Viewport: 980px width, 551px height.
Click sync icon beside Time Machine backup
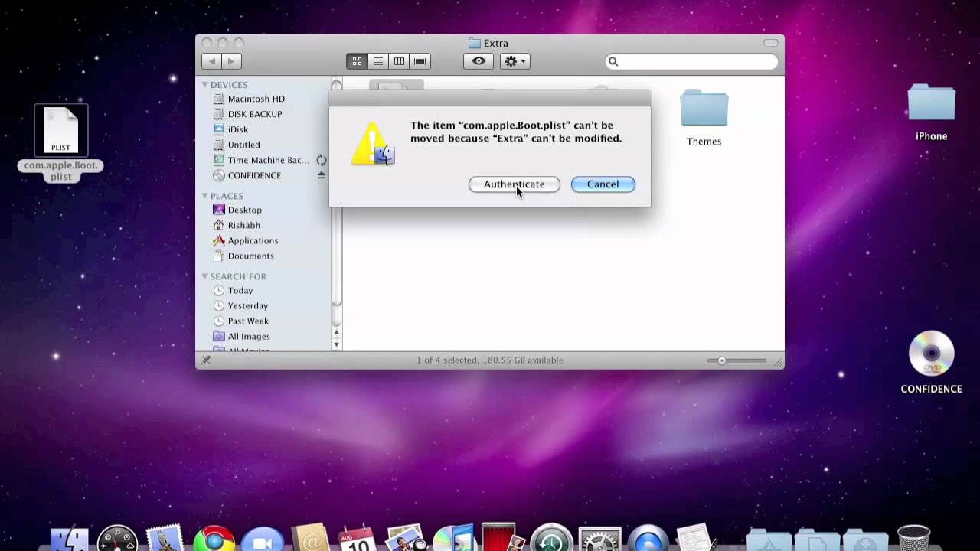point(322,160)
